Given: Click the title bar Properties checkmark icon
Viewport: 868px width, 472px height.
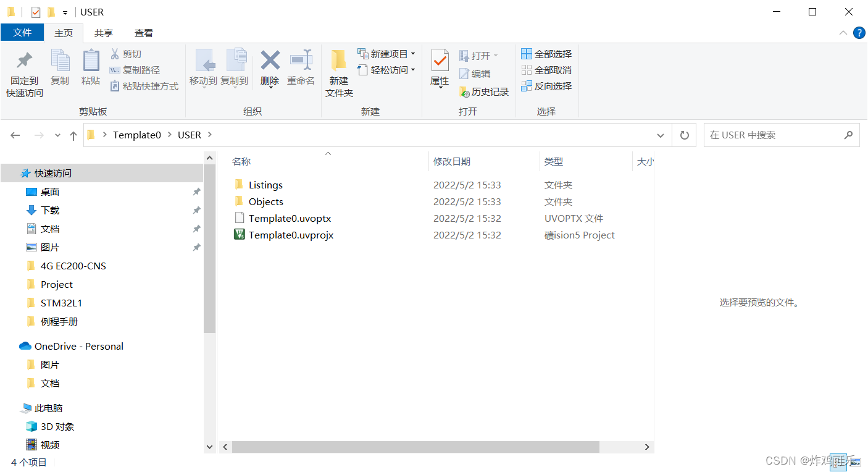Looking at the screenshot, I should point(36,12).
